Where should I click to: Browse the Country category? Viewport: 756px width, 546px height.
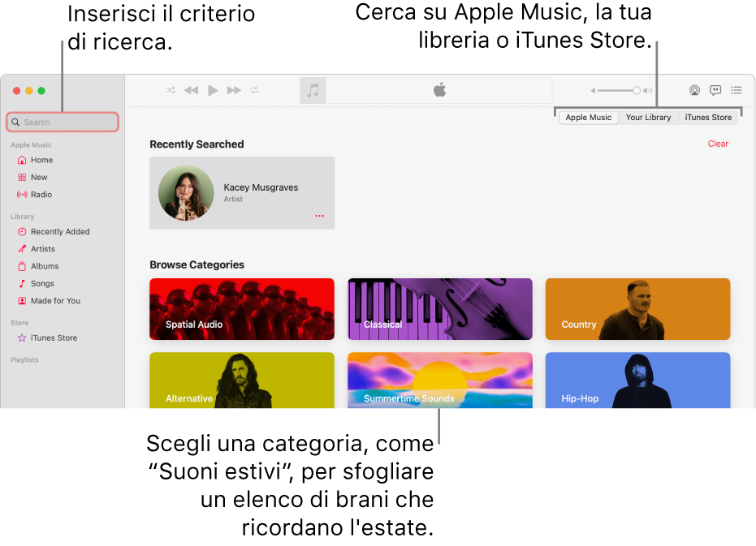(638, 309)
